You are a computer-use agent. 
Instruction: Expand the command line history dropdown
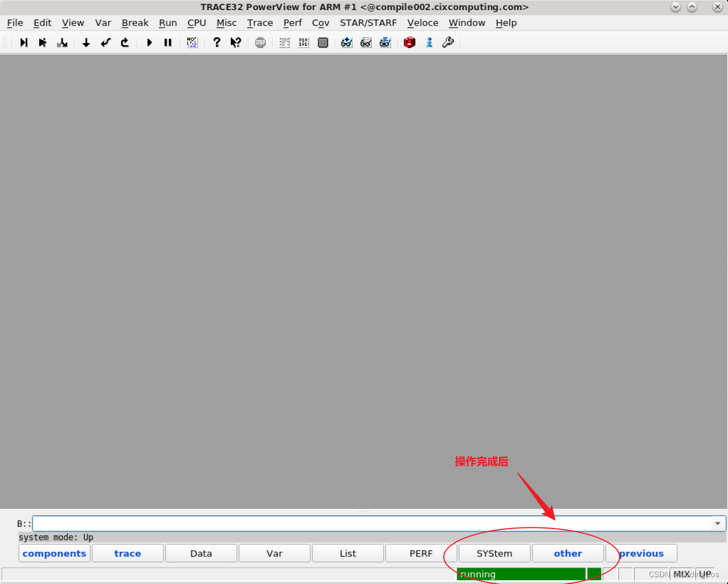tap(718, 524)
